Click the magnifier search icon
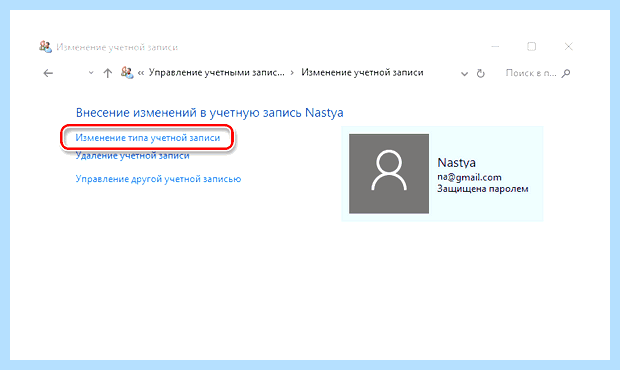Image resolution: width=620 pixels, height=370 pixels. pos(566,73)
